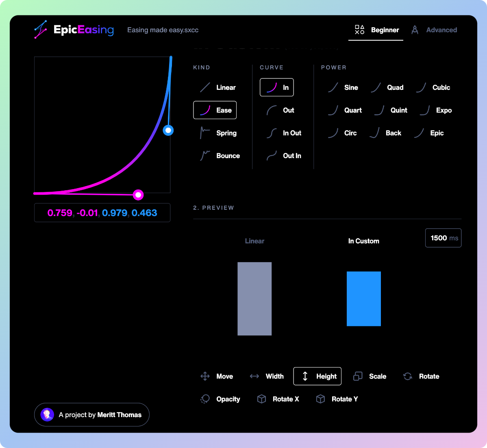This screenshot has width=487, height=448.
Task: Select the In Out curve option
Action: click(284, 133)
